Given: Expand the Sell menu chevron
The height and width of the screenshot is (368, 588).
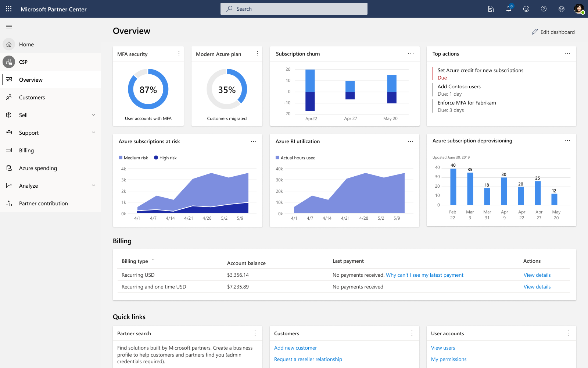Looking at the screenshot, I should [93, 115].
